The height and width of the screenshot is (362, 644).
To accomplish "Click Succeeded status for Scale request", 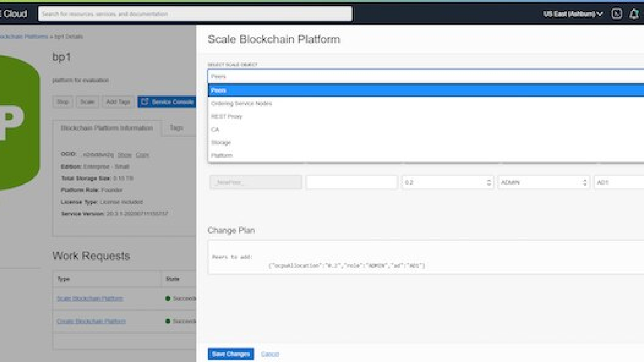I will coord(181,298).
